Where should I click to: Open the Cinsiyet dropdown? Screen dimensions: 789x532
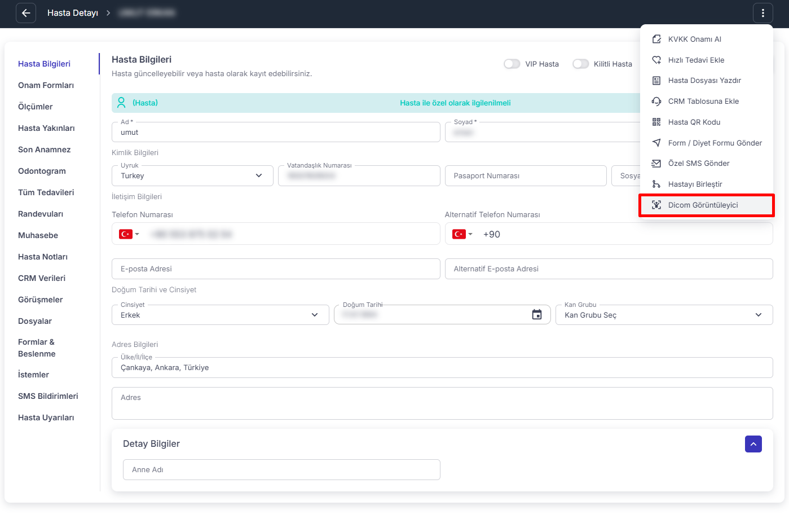click(221, 315)
